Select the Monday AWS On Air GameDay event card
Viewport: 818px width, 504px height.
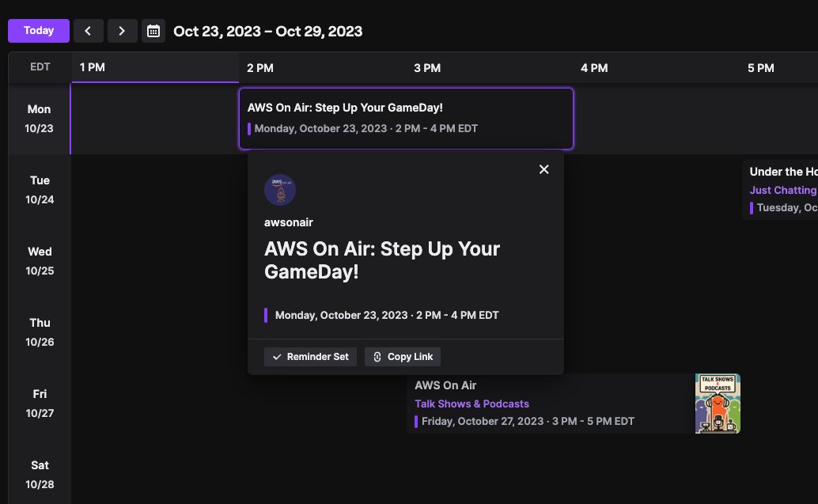tap(406, 119)
